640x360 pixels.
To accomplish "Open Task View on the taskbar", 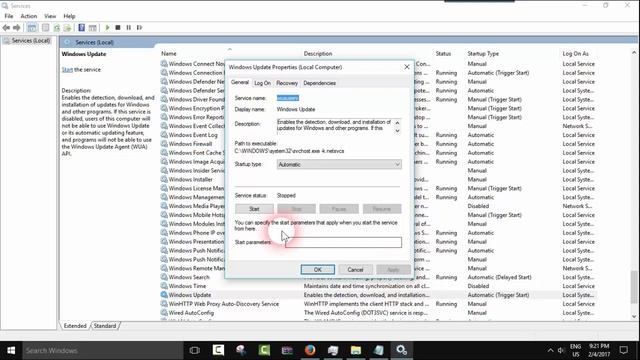I will (x=195, y=350).
